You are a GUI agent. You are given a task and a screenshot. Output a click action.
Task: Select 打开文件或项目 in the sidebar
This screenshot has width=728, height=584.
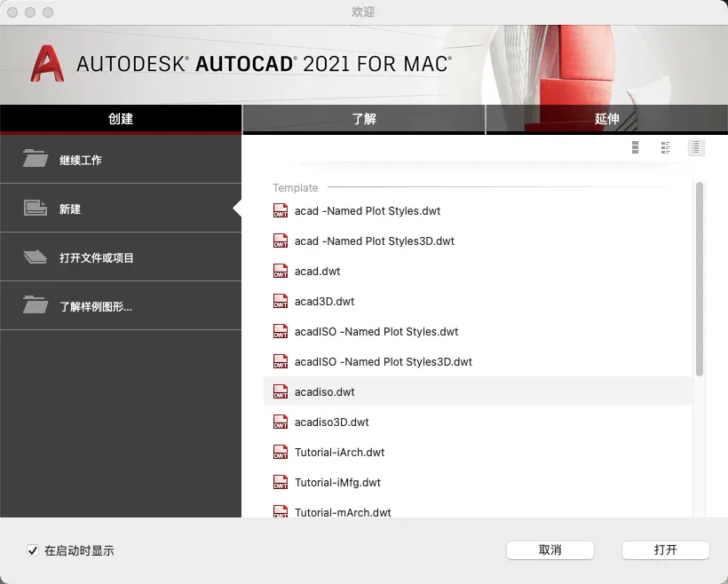click(121, 257)
